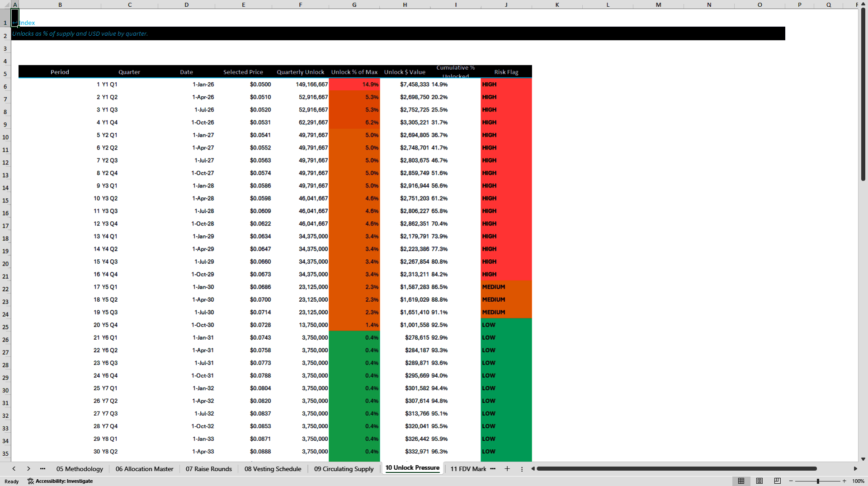
Task: Open zoom dialog via 100% label
Action: tap(858, 481)
